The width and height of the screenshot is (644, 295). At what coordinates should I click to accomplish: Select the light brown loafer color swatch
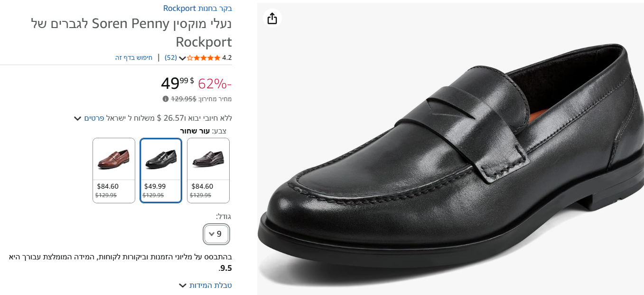click(x=114, y=170)
